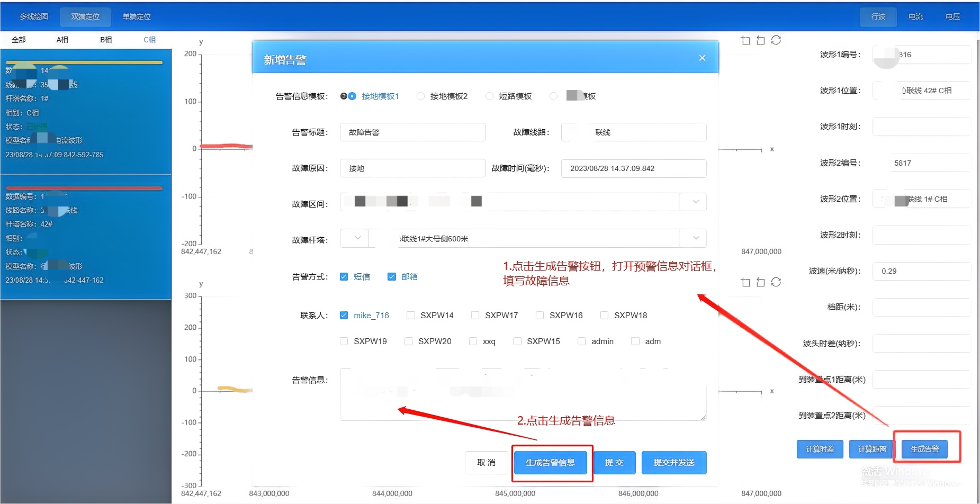Switch to the 多线绘图 tab
Screen dimensions: 980x504
(x=34, y=16)
